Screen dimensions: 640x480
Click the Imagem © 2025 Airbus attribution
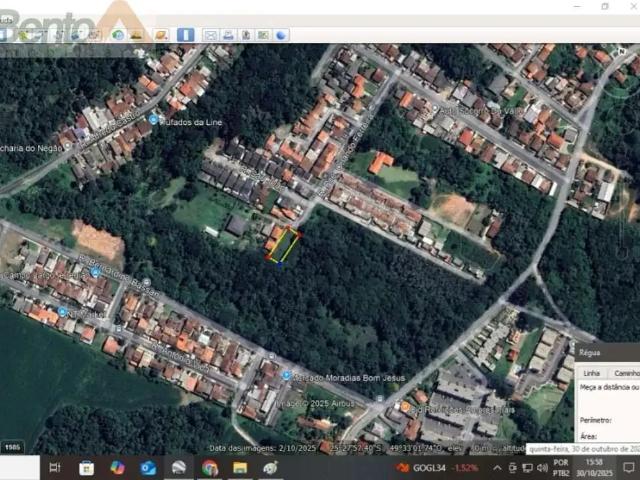(316, 403)
